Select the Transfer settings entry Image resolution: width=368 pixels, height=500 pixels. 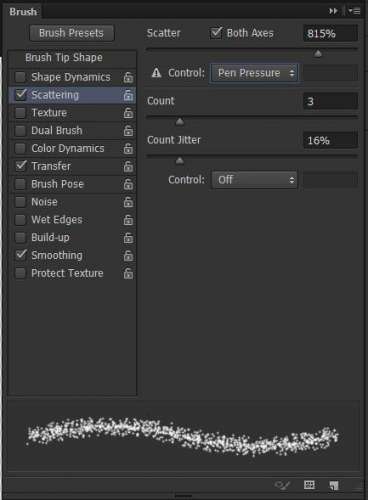pyautogui.click(x=51, y=166)
